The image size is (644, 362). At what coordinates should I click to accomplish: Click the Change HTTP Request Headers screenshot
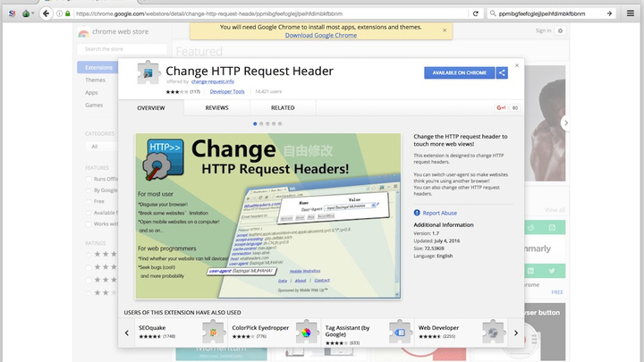point(268,216)
